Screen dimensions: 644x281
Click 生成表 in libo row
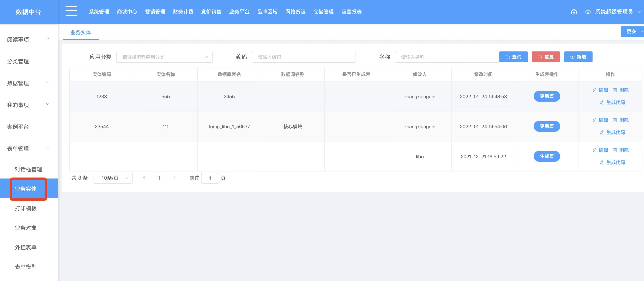coord(547,156)
